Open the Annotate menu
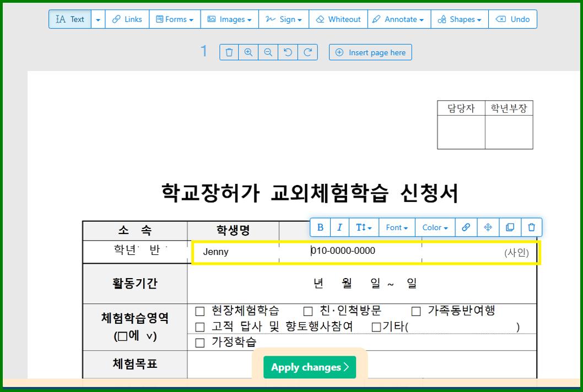Image resolution: width=583 pixels, height=392 pixels. (x=398, y=19)
